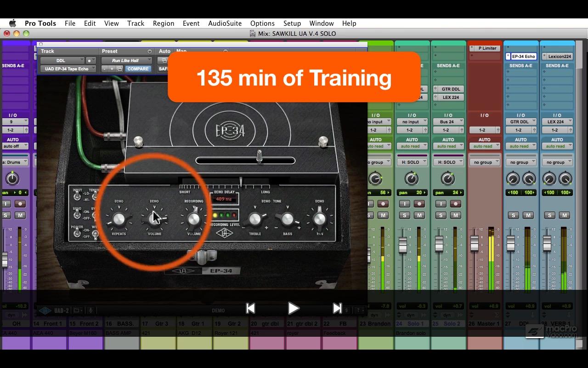Click the previous preset minus button

pyautogui.click(x=105, y=69)
